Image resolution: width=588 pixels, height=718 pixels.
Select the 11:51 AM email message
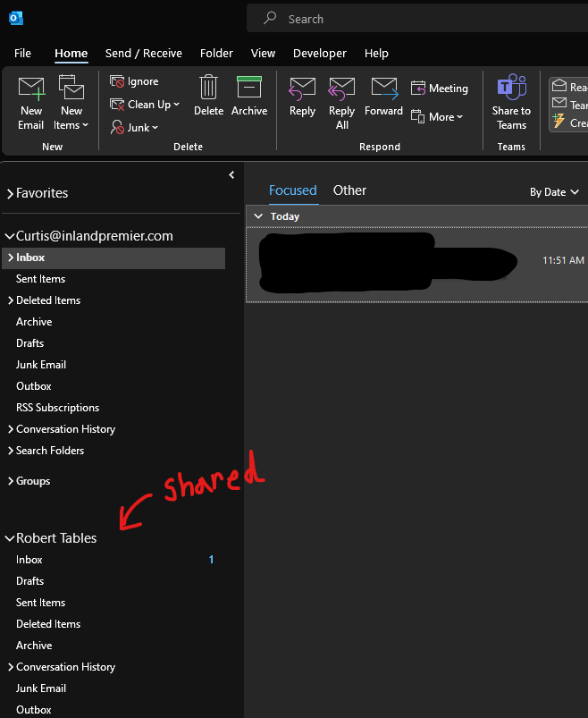416,265
